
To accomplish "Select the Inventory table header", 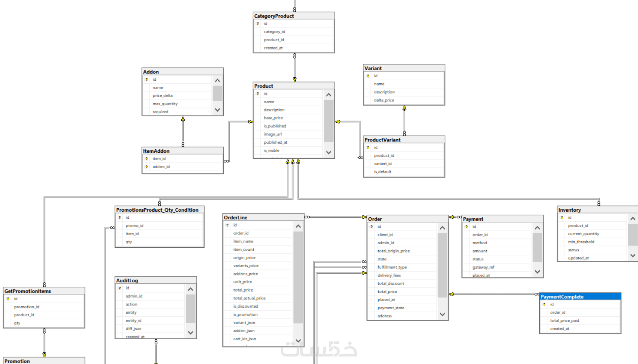I will (598, 210).
